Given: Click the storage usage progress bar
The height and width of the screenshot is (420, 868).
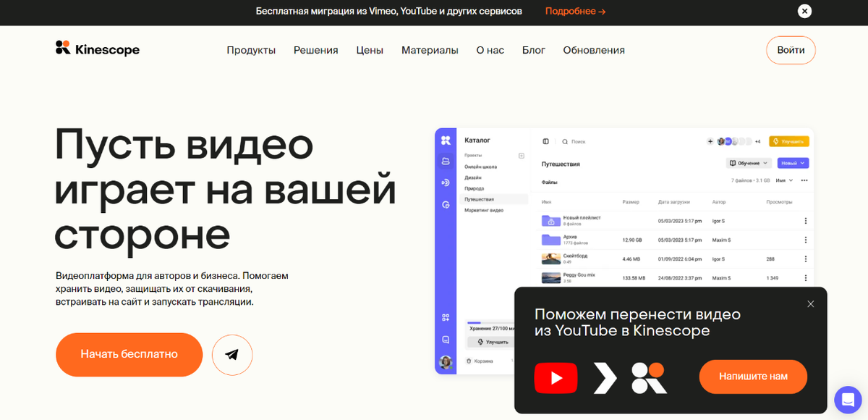Looking at the screenshot, I should [x=489, y=323].
